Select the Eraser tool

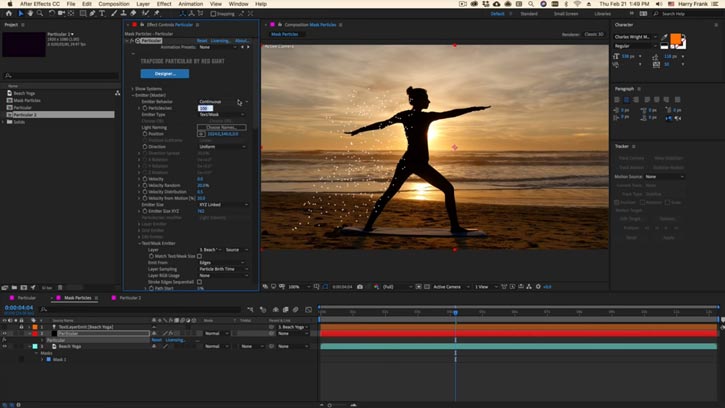point(133,13)
